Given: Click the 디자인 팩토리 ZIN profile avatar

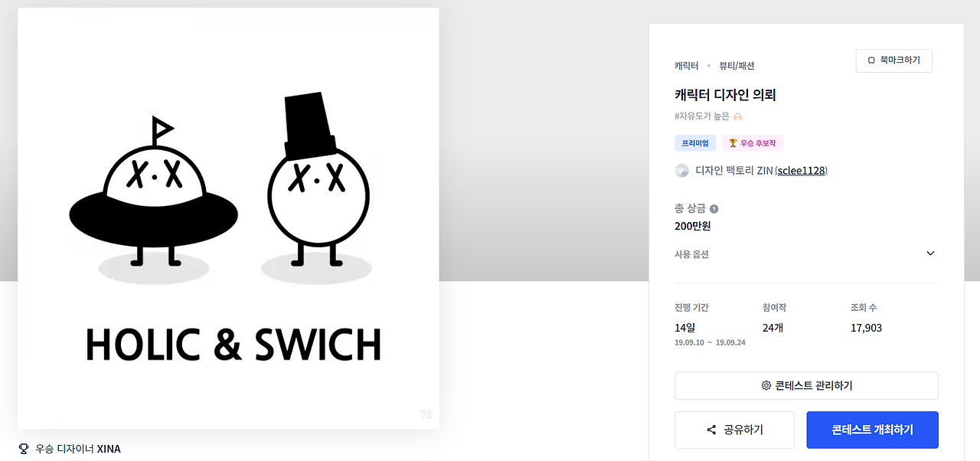Looking at the screenshot, I should (682, 171).
